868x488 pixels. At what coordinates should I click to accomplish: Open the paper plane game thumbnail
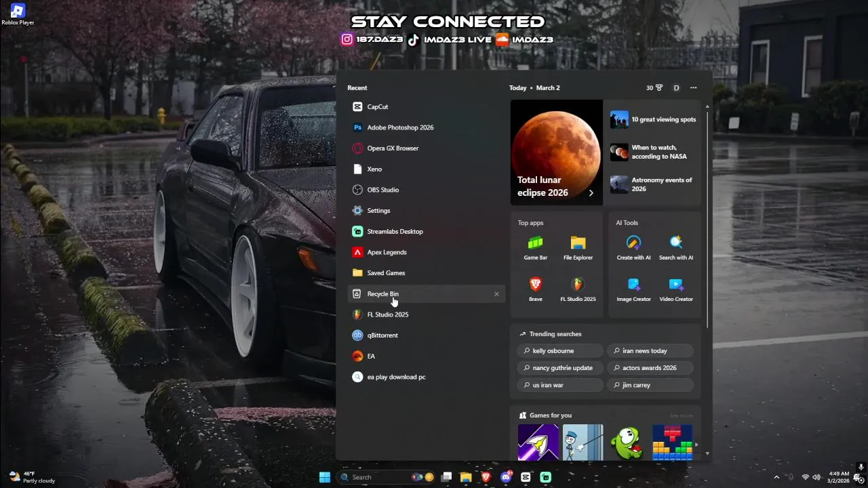(538, 443)
